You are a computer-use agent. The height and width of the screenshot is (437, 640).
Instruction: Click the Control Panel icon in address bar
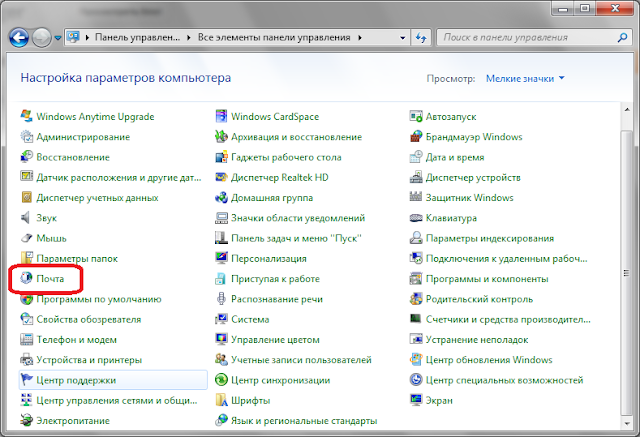coord(74,38)
